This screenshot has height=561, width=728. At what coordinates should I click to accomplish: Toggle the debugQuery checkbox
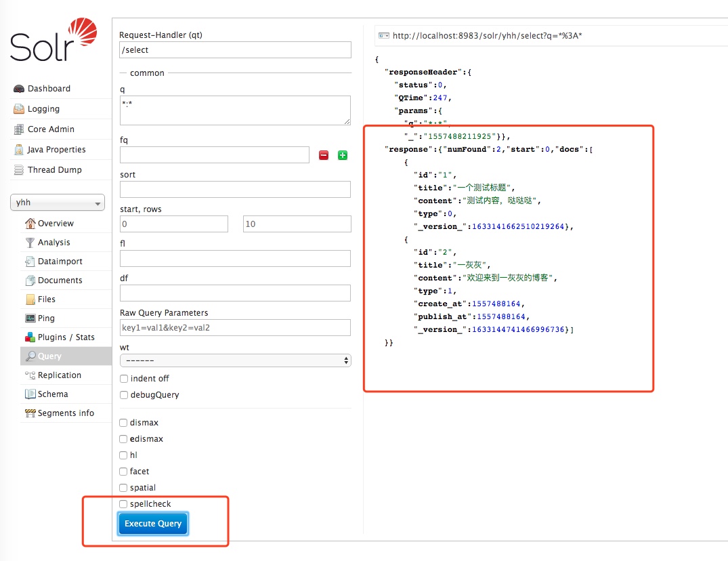point(123,395)
